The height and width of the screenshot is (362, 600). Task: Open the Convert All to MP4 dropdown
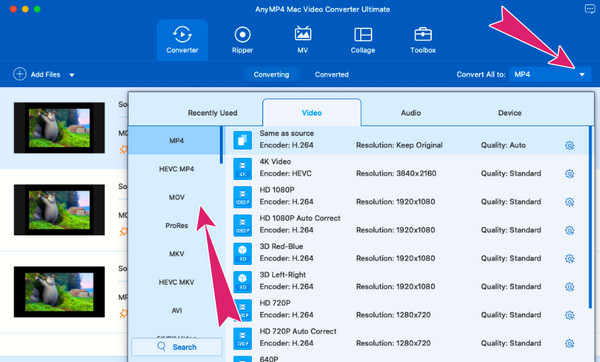coord(550,74)
